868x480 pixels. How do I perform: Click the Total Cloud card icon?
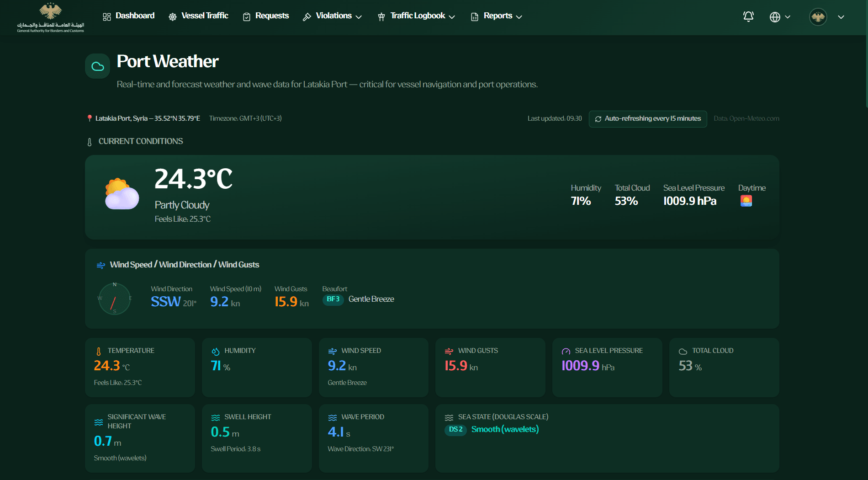683,351
